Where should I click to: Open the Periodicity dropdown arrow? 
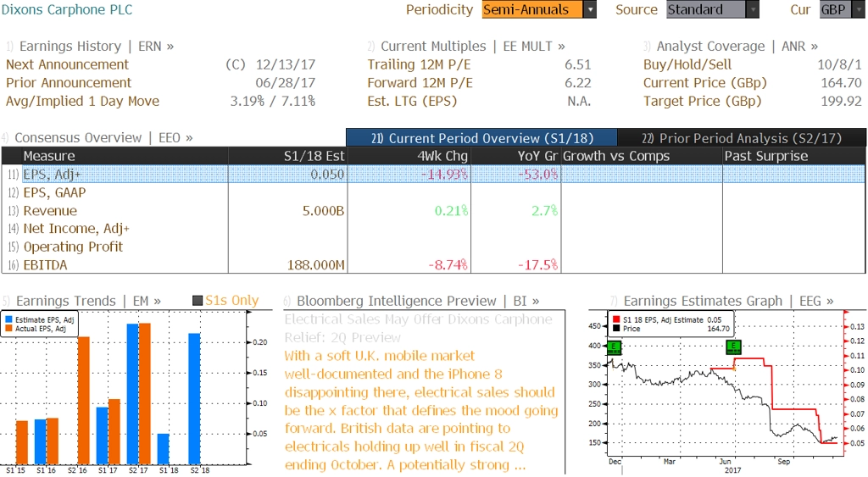coord(590,10)
